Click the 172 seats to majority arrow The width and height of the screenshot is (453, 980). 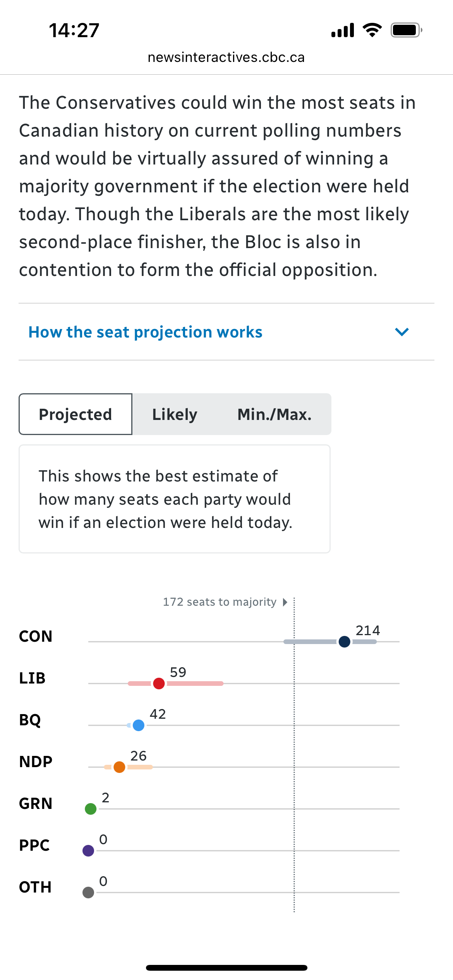click(x=285, y=602)
